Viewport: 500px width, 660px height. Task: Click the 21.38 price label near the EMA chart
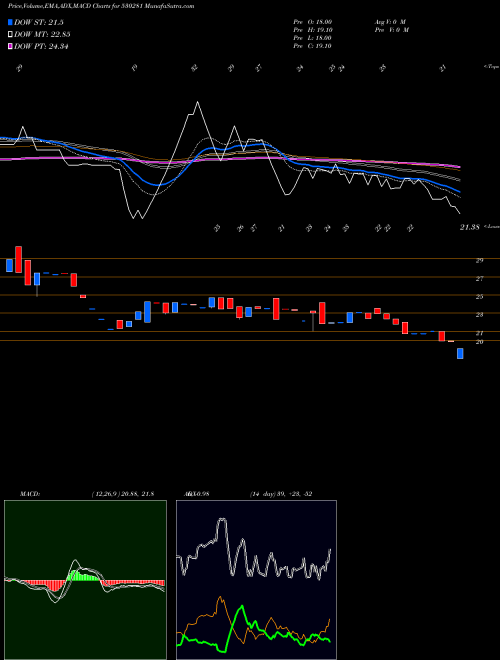[470, 227]
